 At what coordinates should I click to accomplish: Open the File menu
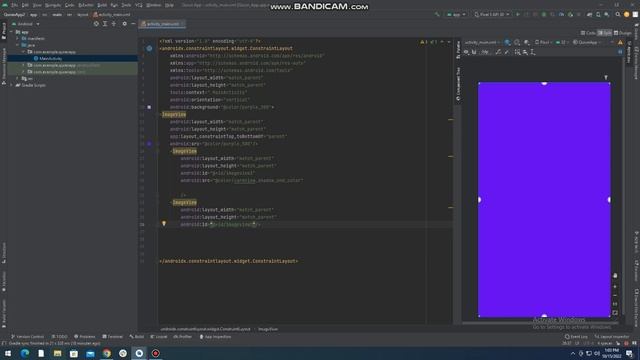pyautogui.click(x=14, y=5)
